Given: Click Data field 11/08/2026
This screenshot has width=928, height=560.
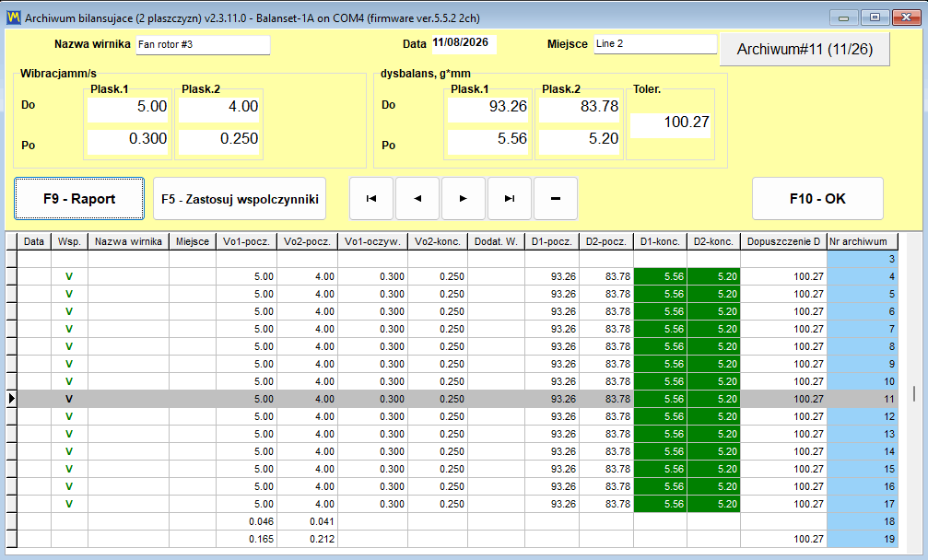Looking at the screenshot, I should pos(464,44).
